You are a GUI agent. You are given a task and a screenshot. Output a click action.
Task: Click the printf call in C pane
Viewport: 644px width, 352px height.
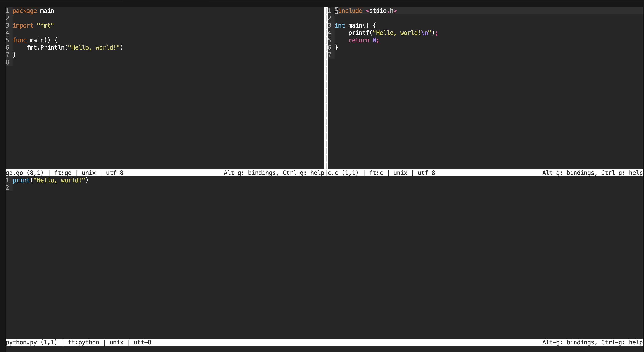point(359,33)
